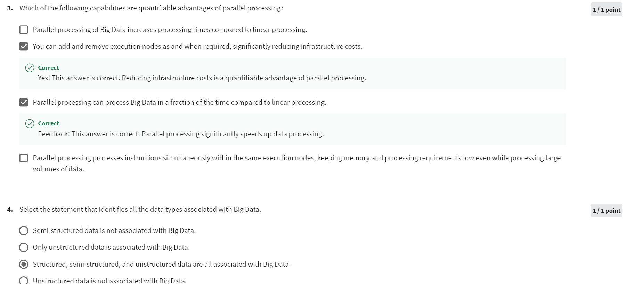Select 'Unstructured data is not associated with Big Data'
Viewport: 644px width, 284px height.
click(23, 280)
